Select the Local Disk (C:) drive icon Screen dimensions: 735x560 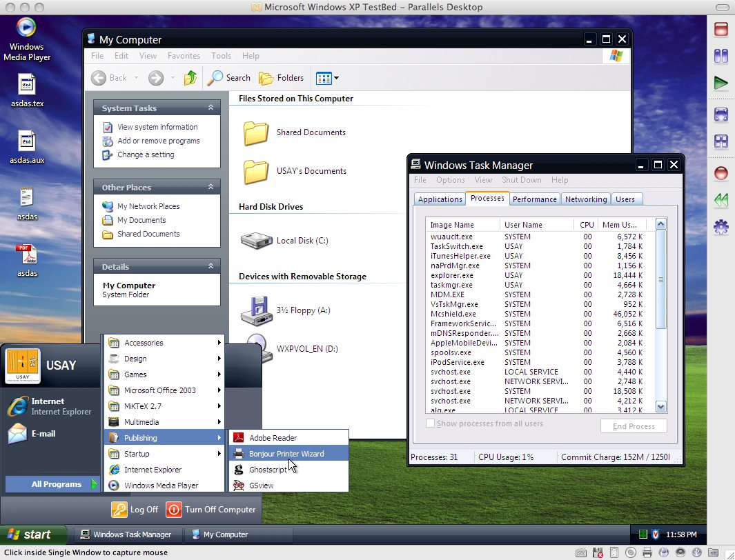pos(256,241)
